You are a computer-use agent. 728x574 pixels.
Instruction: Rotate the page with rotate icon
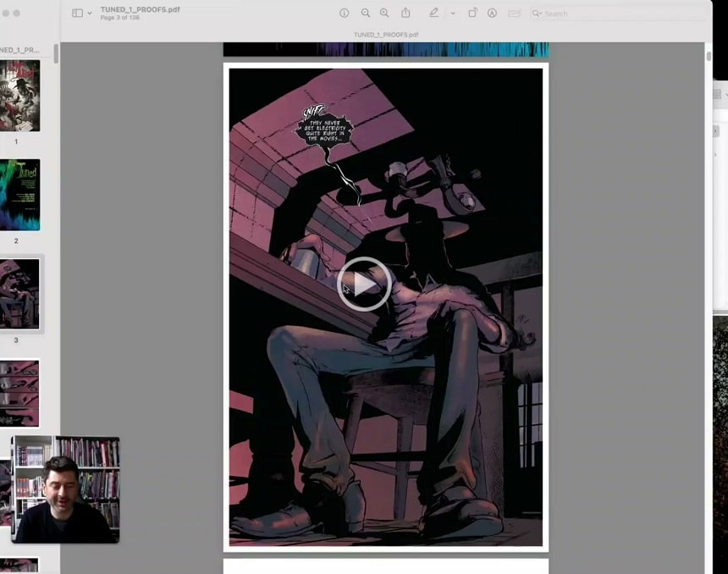[472, 13]
